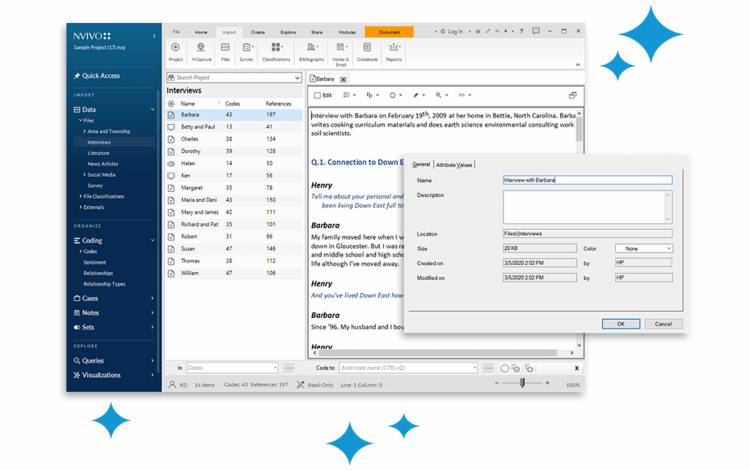This screenshot has width=750, height=470.
Task: Select the Barbara interview row
Action: point(234,115)
